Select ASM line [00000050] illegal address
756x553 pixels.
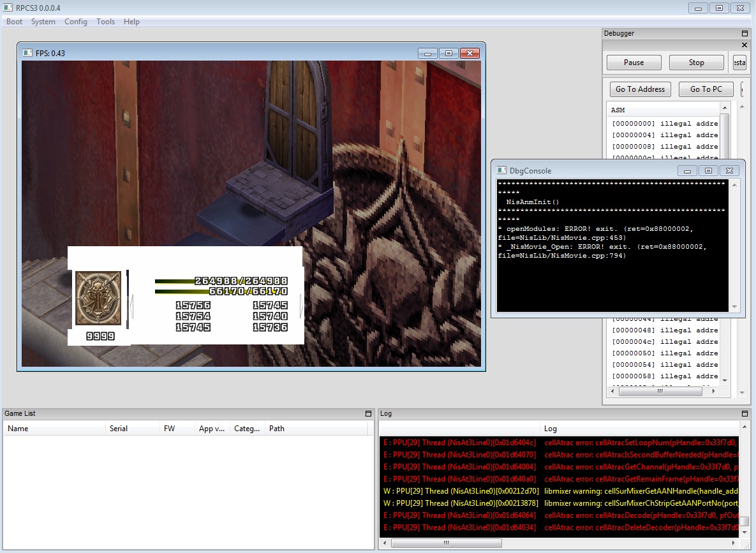coord(664,353)
